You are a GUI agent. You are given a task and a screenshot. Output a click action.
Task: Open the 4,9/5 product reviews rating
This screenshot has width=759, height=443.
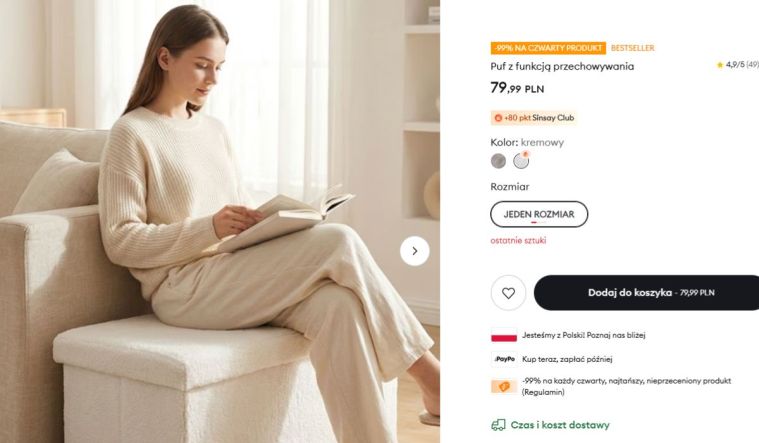[741, 64]
